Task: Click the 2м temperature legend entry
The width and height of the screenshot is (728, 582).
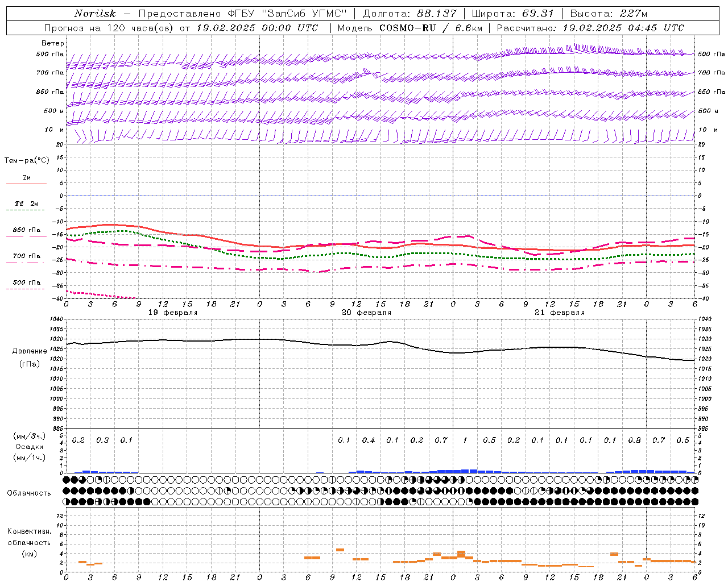Action: (x=27, y=178)
